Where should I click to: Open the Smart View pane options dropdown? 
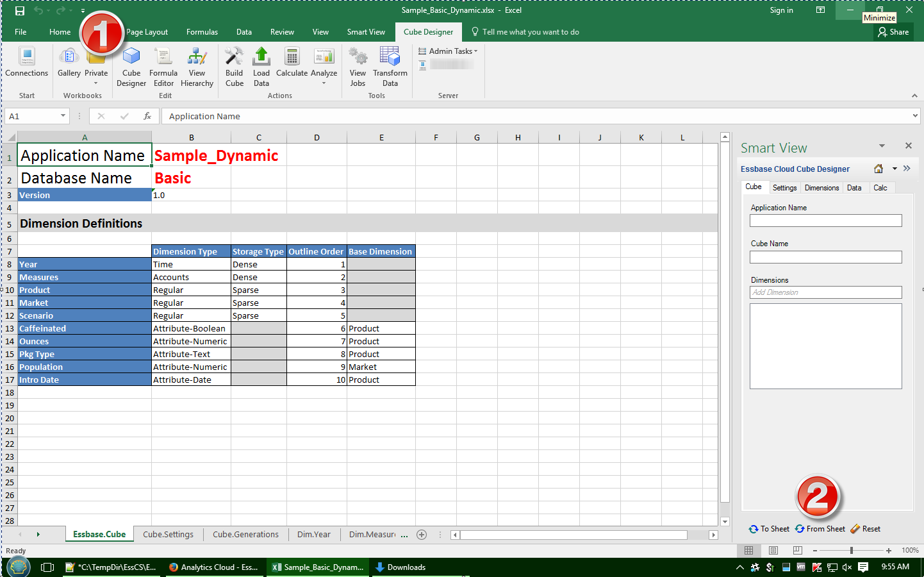tap(882, 146)
